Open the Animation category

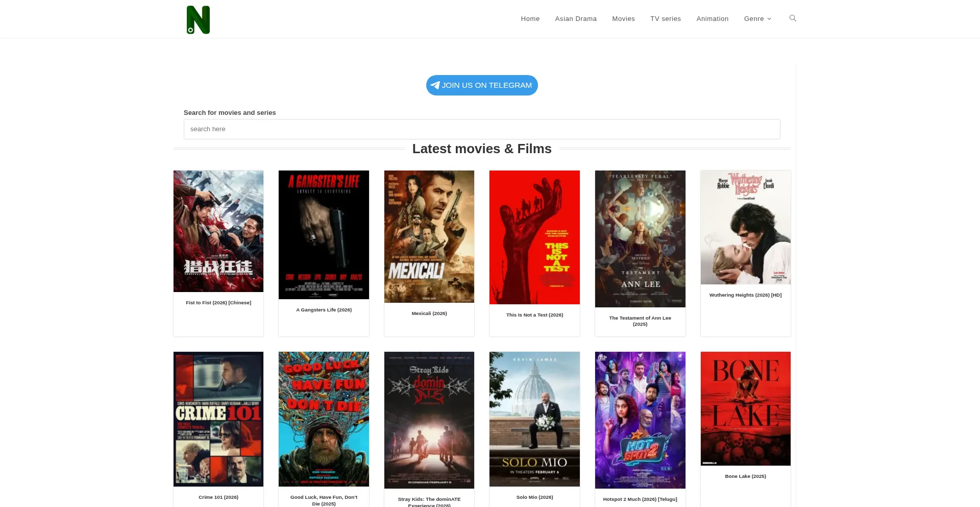(x=713, y=19)
